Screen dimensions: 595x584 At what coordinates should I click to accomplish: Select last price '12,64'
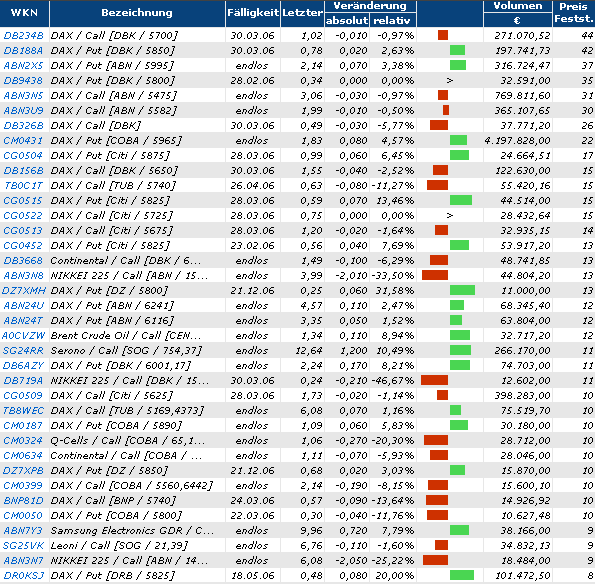[309, 351]
